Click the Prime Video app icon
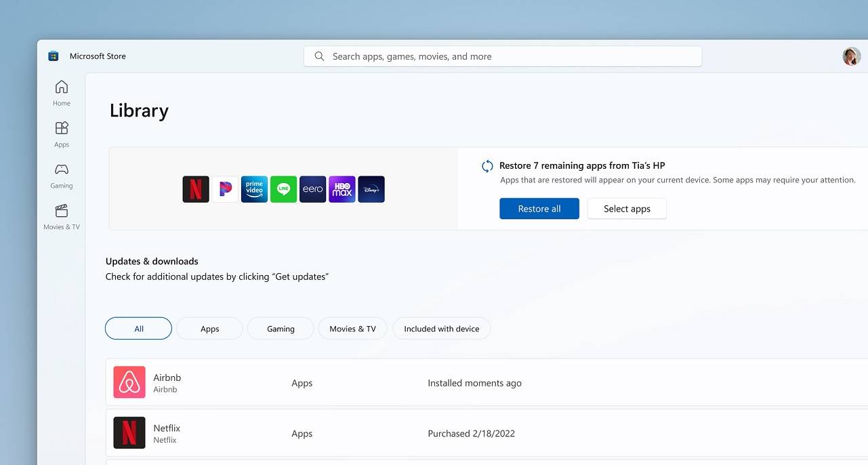This screenshot has height=465, width=868. [x=254, y=189]
